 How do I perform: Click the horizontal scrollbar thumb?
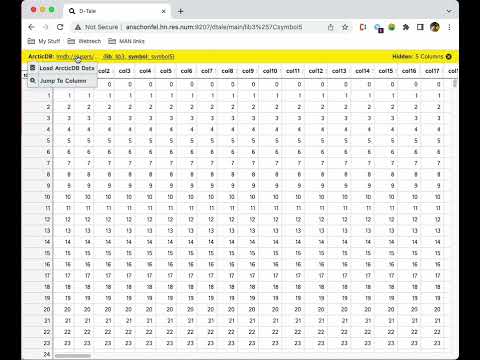coord(73,356)
